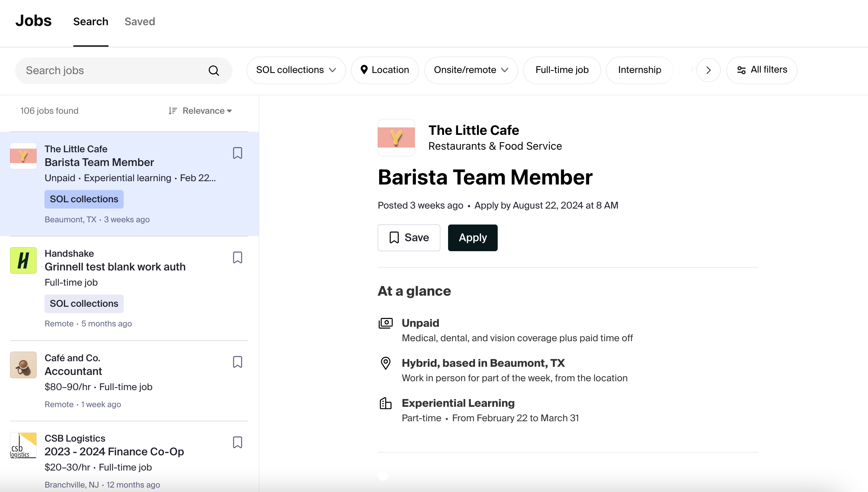
Task: Click into the Search jobs field
Action: (x=111, y=70)
